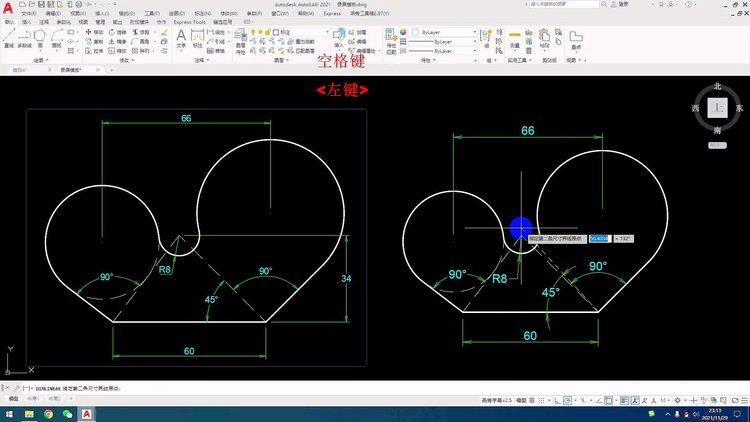Image resolution: width=750 pixels, height=422 pixels.
Task: Select the Line drawing tool
Action: (9, 38)
